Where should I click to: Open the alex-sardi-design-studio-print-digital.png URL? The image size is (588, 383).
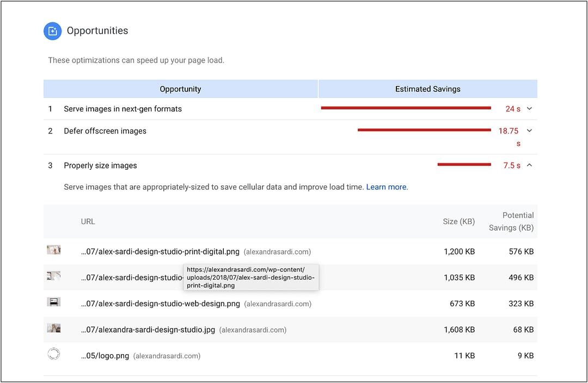(160, 252)
